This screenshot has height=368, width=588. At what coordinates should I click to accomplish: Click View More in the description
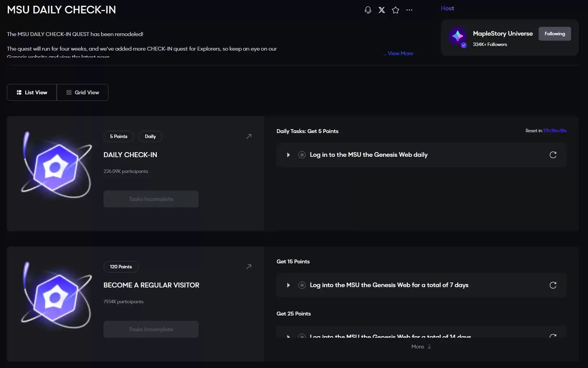click(400, 53)
